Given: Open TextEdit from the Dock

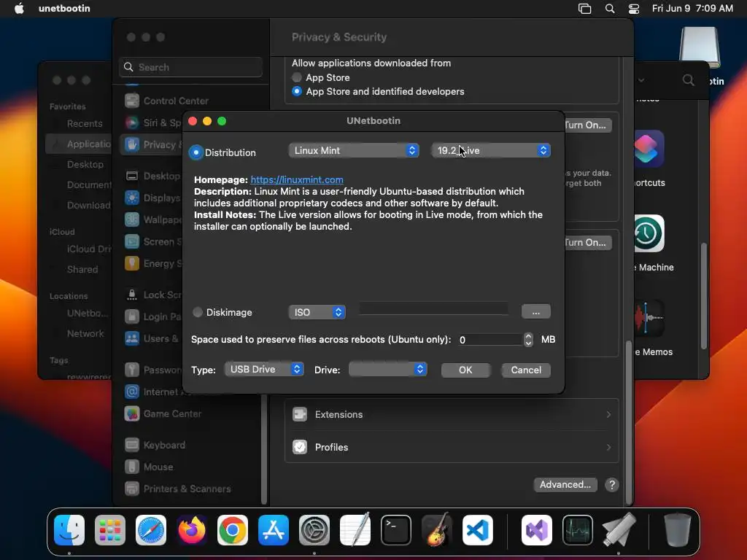Looking at the screenshot, I should point(355,529).
